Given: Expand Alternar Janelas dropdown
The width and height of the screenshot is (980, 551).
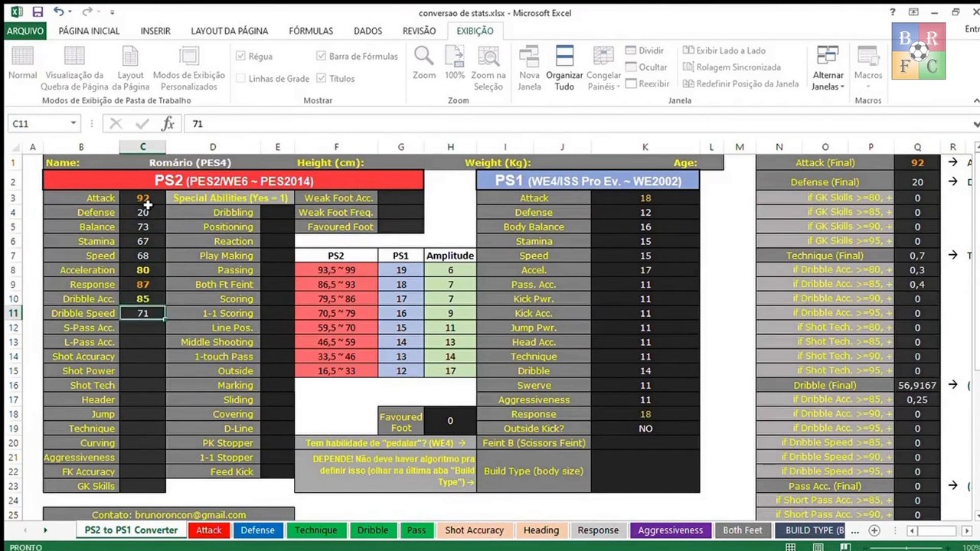Looking at the screenshot, I should (828, 81).
